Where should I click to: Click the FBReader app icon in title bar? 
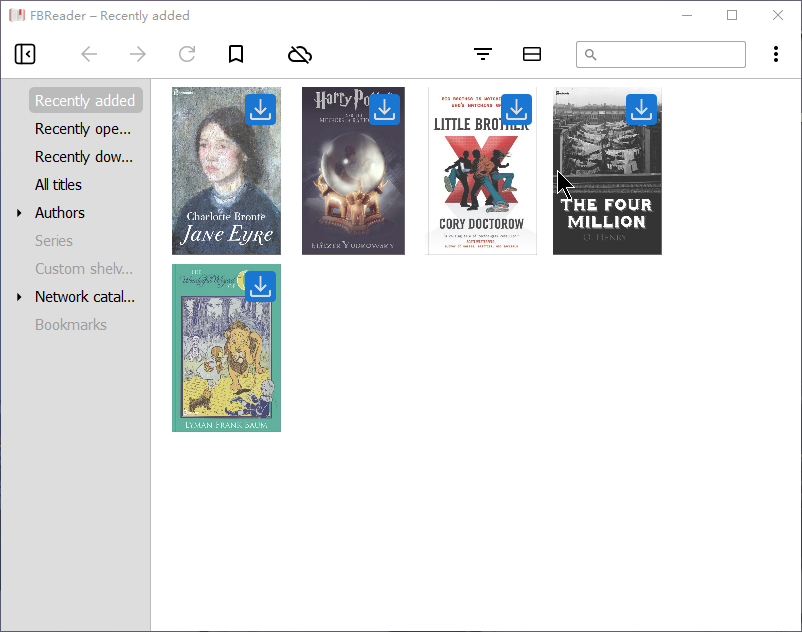tap(16, 16)
